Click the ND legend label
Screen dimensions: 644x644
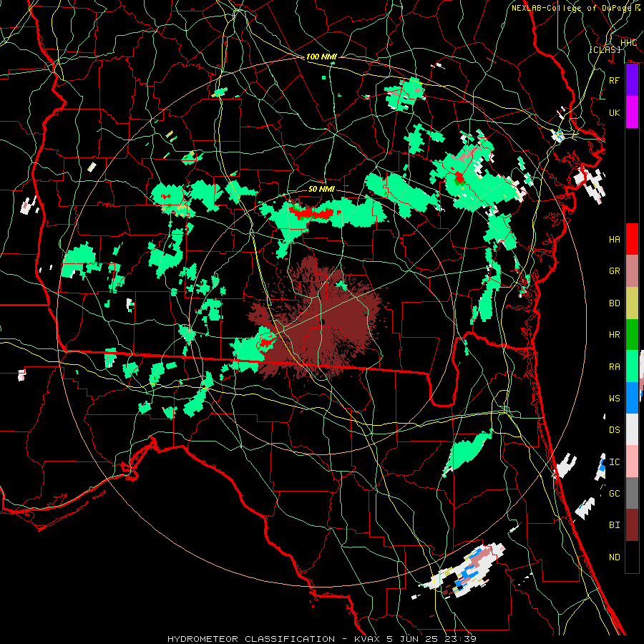[615, 557]
